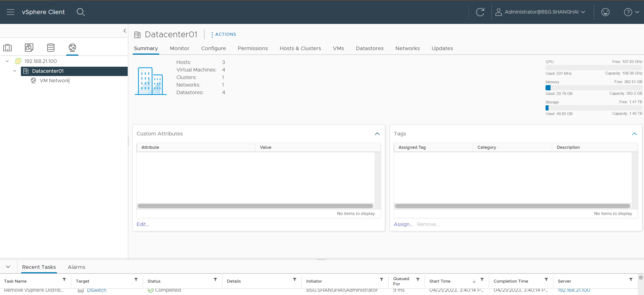Open the Summary tab

pyautogui.click(x=146, y=48)
